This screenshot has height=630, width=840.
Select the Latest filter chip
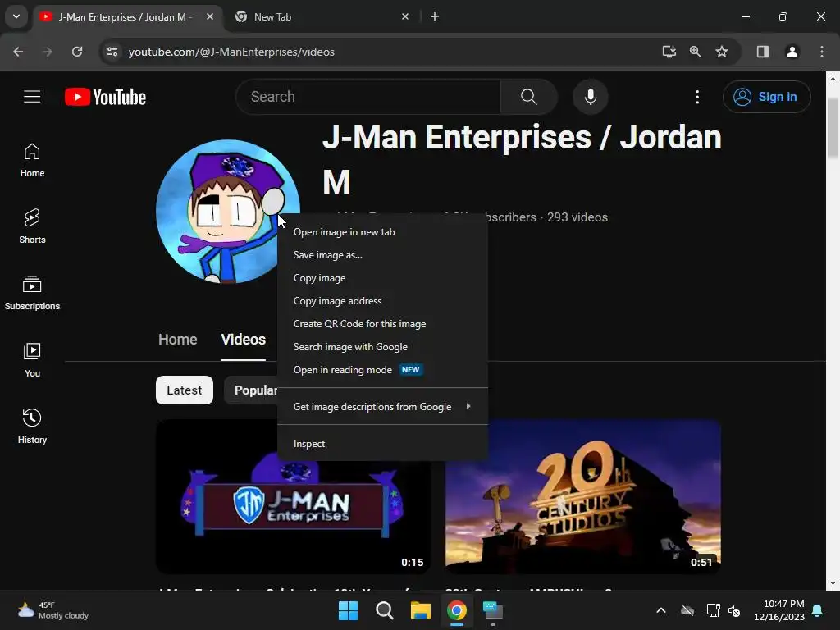click(185, 390)
